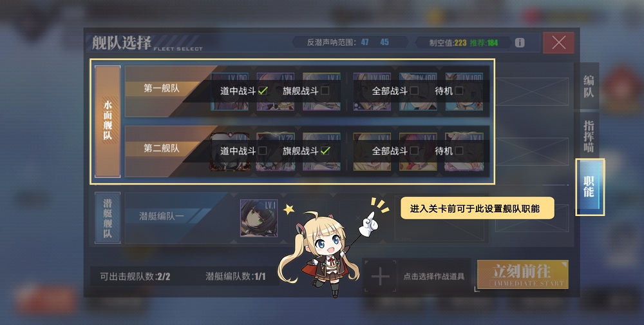The width and height of the screenshot is (644, 325).
Task: Close the fleet select dialog with red X
Action: pos(558,43)
